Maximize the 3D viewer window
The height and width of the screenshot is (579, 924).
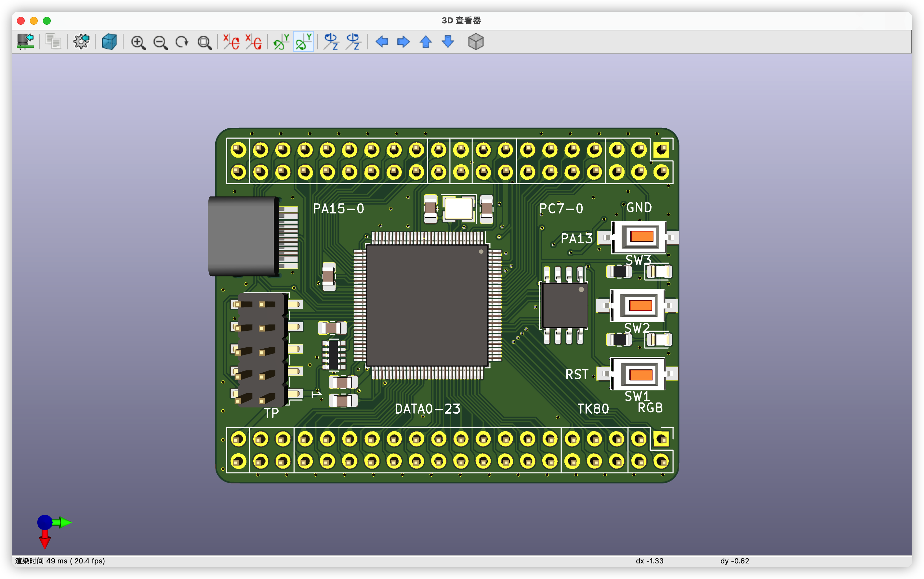pyautogui.click(x=47, y=21)
